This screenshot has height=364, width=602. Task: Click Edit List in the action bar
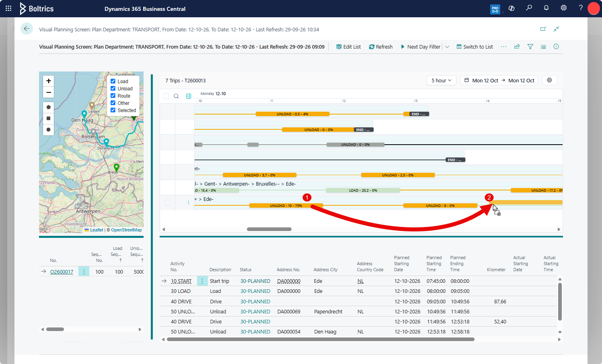349,47
